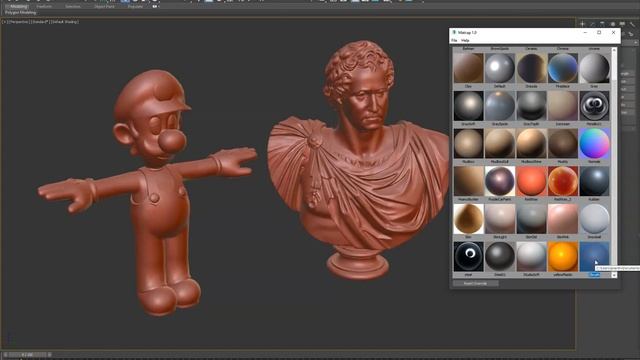Apply the PurpleCarPaint matcap sphere
Viewport: 640px width, 360px height.
500,181
